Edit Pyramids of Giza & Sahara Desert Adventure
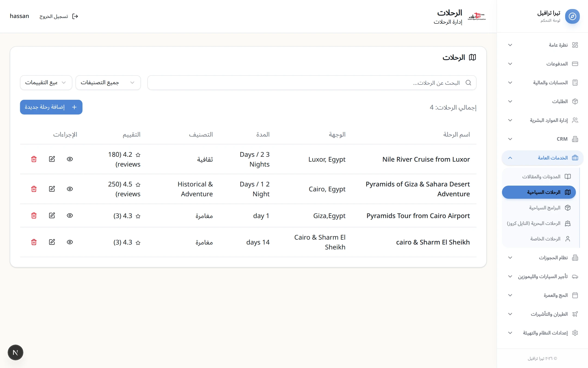Viewport: 588px width, 368px height. (52, 189)
